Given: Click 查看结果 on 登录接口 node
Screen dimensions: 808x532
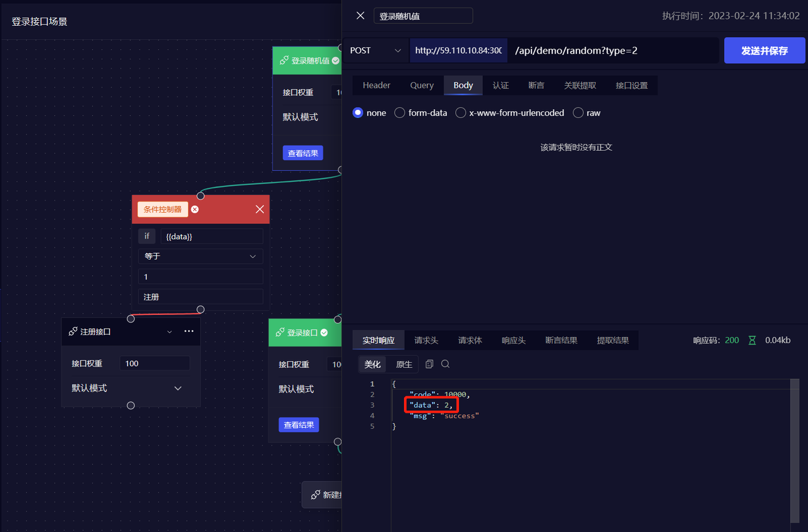Looking at the screenshot, I should 299,425.
